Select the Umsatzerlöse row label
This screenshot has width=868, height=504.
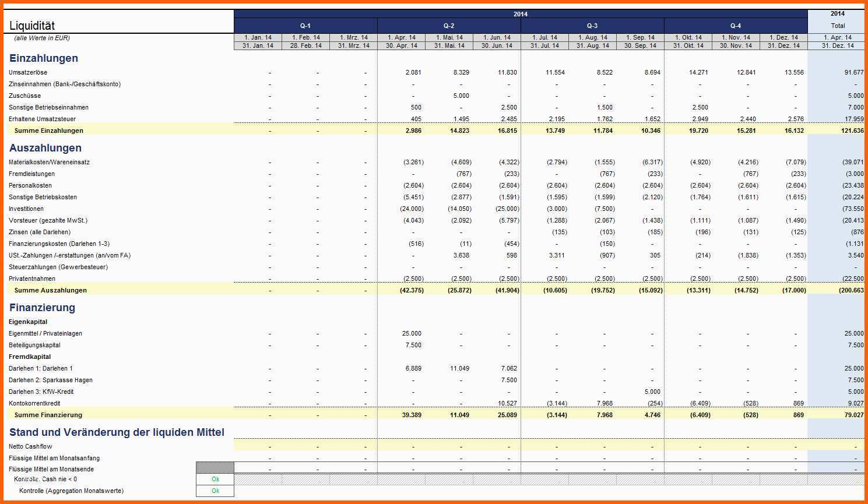point(28,72)
